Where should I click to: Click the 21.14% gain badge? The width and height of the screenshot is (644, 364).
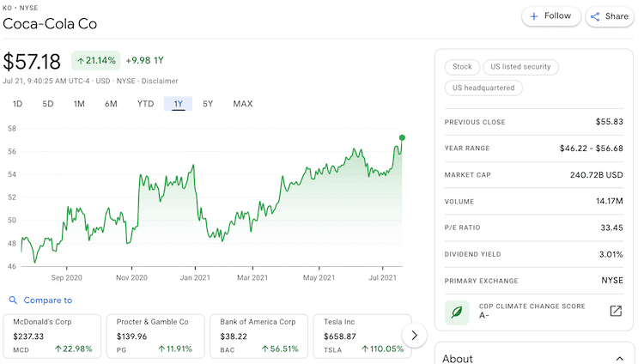[x=96, y=61]
